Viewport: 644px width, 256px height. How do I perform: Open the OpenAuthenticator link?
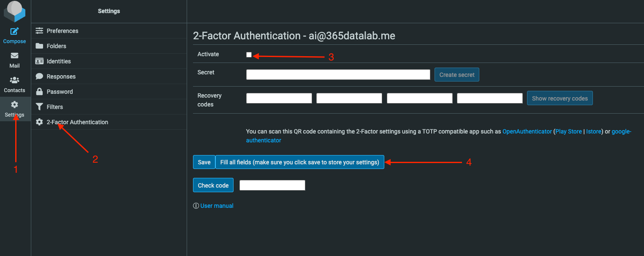(527, 131)
